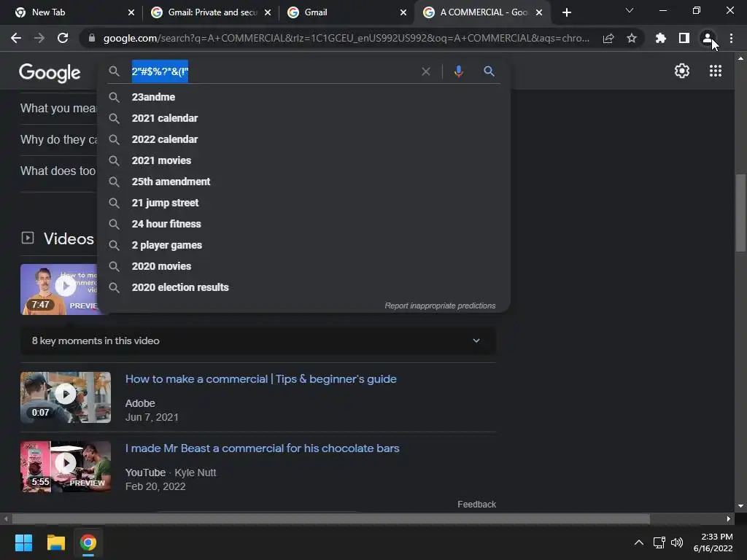Open the Chrome profile menu
The width and height of the screenshot is (747, 560).
click(x=708, y=38)
